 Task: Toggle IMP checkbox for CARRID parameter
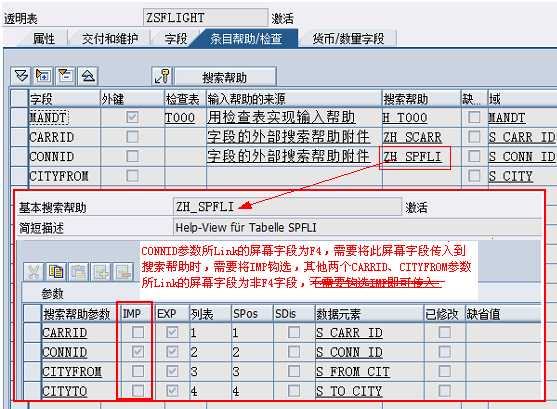pyautogui.click(x=138, y=332)
